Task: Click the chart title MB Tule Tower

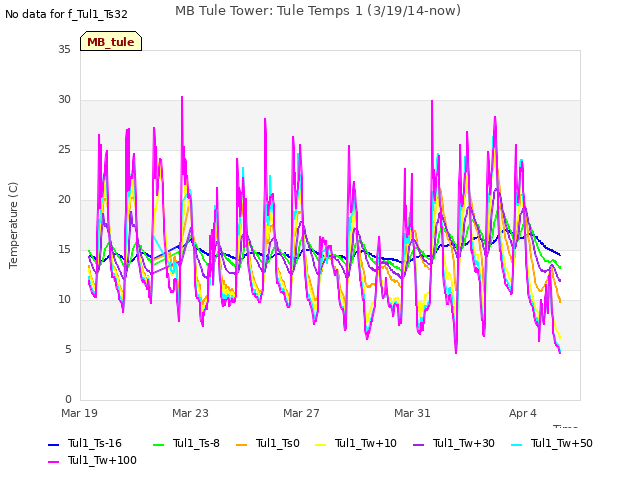Action: click(x=318, y=11)
